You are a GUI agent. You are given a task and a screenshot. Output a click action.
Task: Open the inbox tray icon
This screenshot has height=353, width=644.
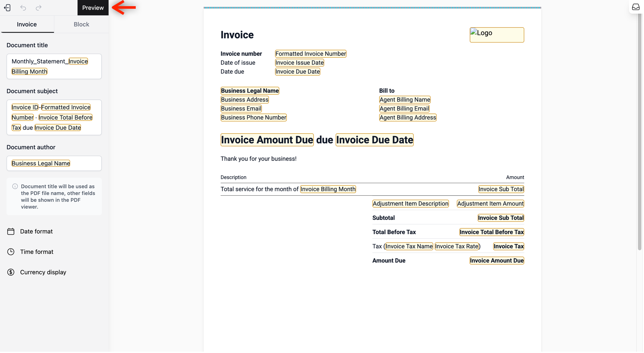click(636, 7)
